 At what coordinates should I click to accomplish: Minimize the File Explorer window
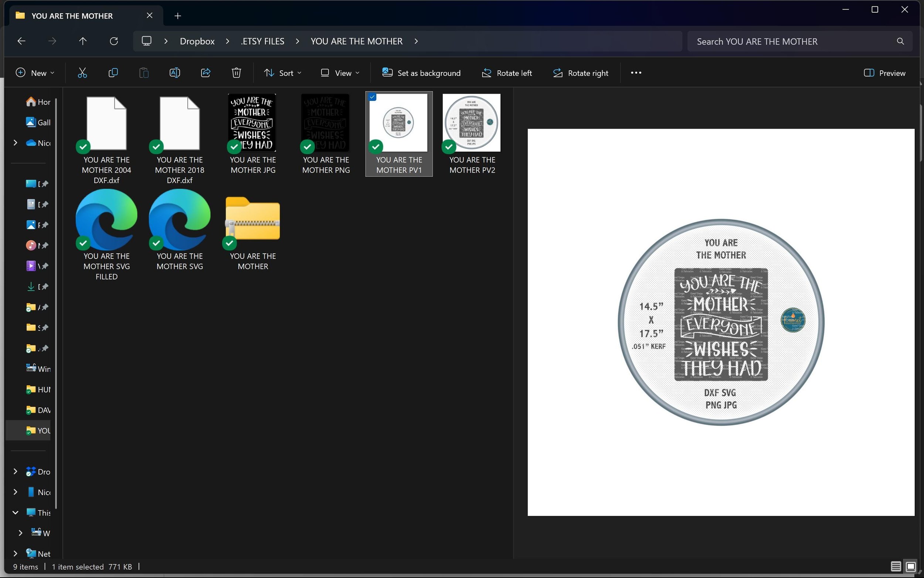click(845, 10)
